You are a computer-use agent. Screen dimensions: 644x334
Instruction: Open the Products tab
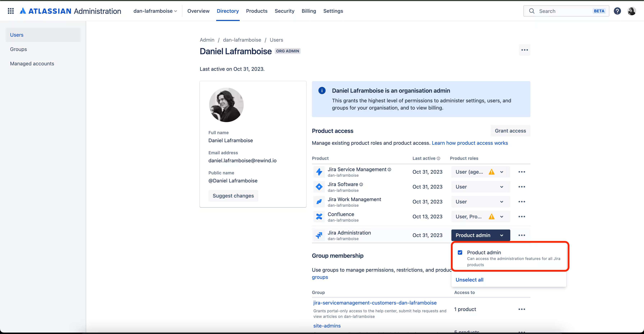coord(257,11)
